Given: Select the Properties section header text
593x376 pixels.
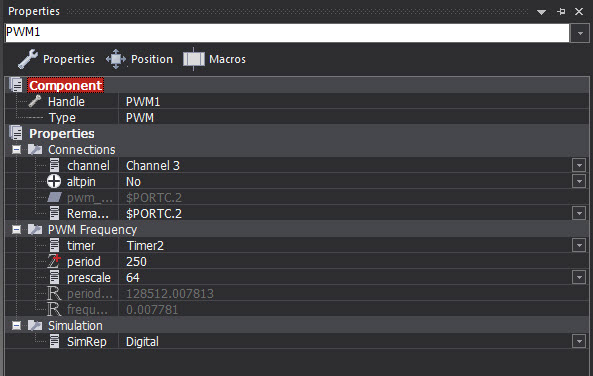Looking at the screenshot, I should 62,134.
